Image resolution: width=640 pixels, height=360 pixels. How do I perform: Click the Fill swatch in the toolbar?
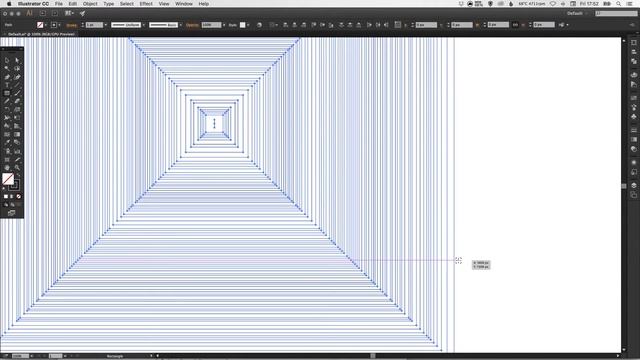[8, 179]
